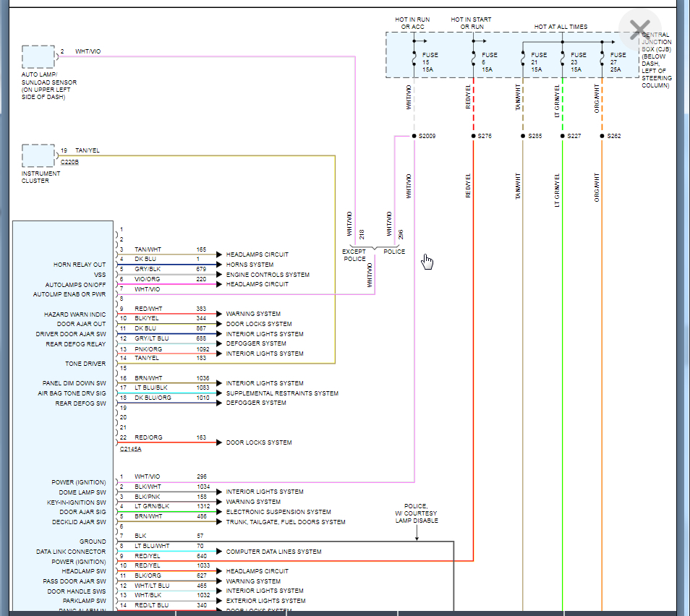Image resolution: width=690 pixels, height=616 pixels.
Task: Click 'HORN RELAY OUT' pin label
Action: (80, 265)
